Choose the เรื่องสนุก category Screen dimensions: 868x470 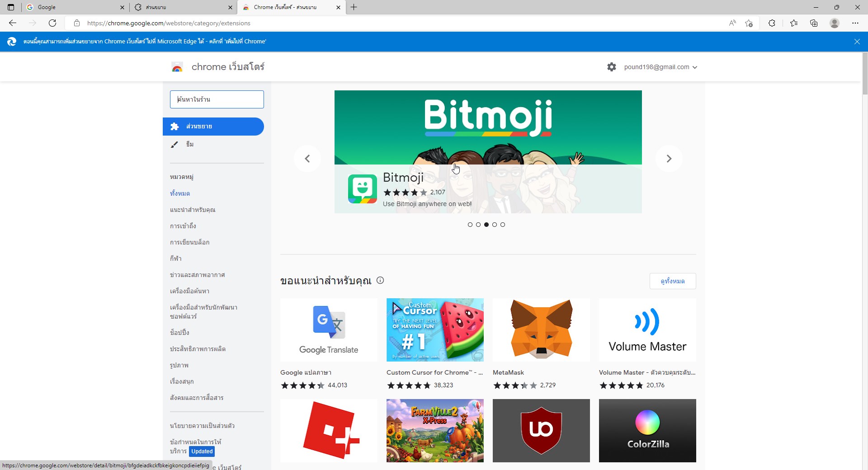pyautogui.click(x=182, y=381)
